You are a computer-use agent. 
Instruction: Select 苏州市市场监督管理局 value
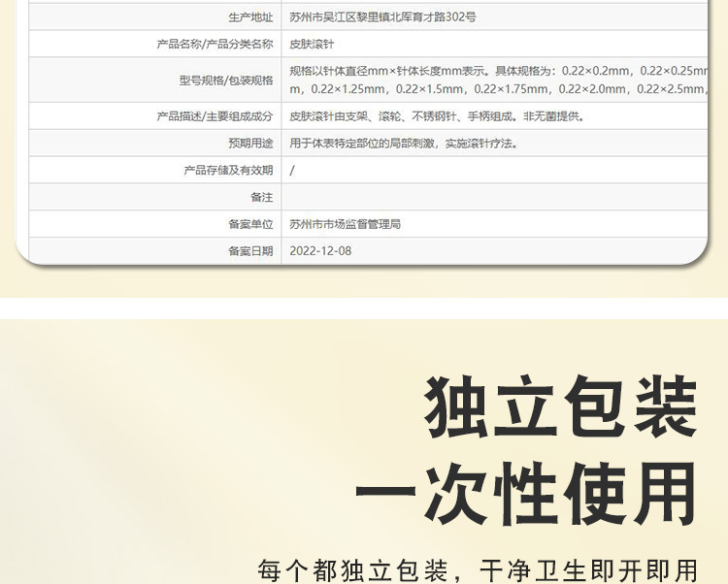pyautogui.click(x=345, y=224)
